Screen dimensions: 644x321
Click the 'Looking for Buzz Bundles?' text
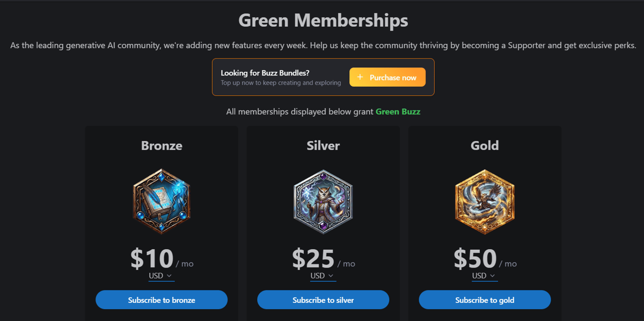click(x=265, y=73)
